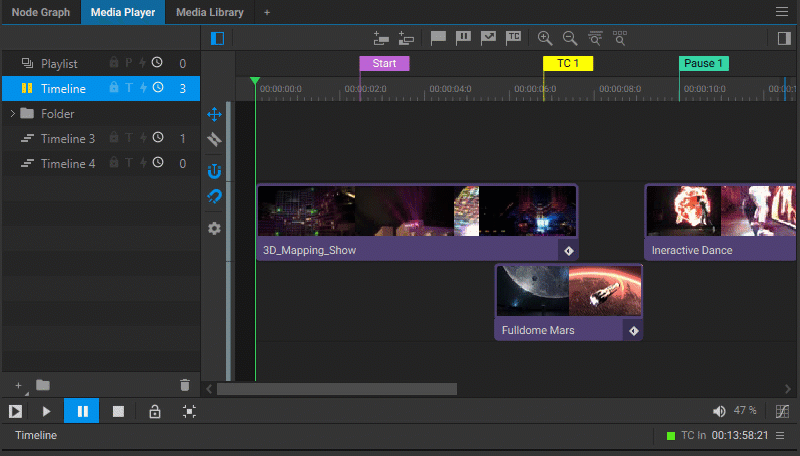Screen dimensions: 800x456
Task: Select the razor cut tool
Action: pyautogui.click(x=214, y=139)
